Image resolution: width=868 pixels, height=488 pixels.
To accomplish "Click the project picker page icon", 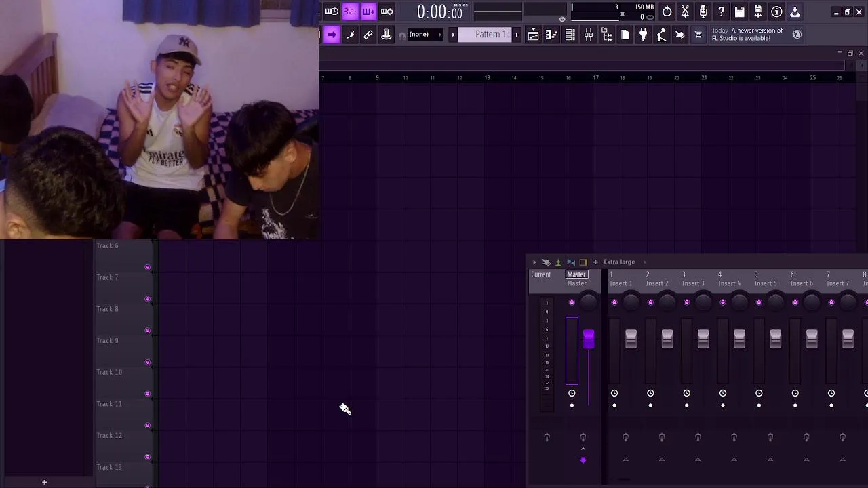I will pos(625,35).
